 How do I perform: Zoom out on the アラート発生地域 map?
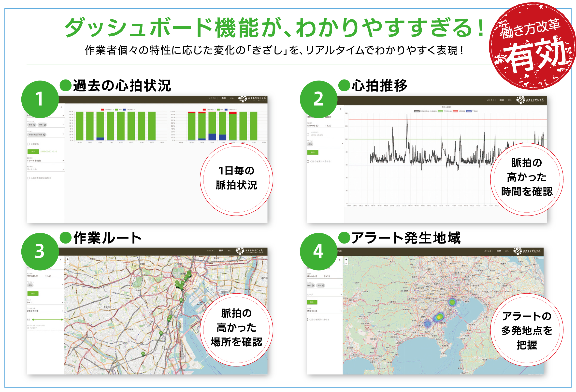coord(346,263)
